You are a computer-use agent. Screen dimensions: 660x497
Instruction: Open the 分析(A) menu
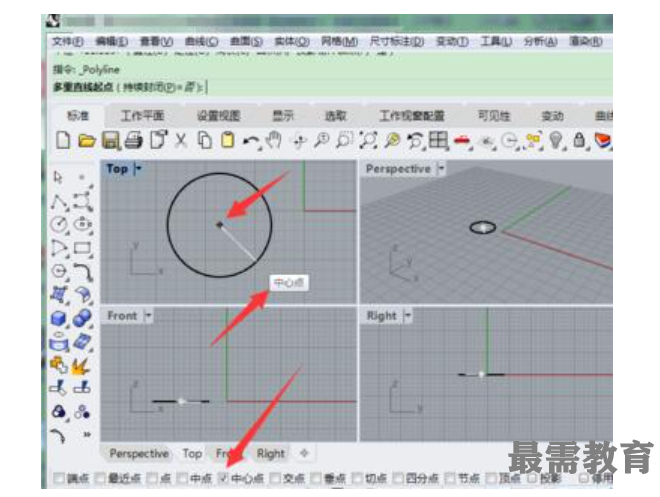coord(540,41)
